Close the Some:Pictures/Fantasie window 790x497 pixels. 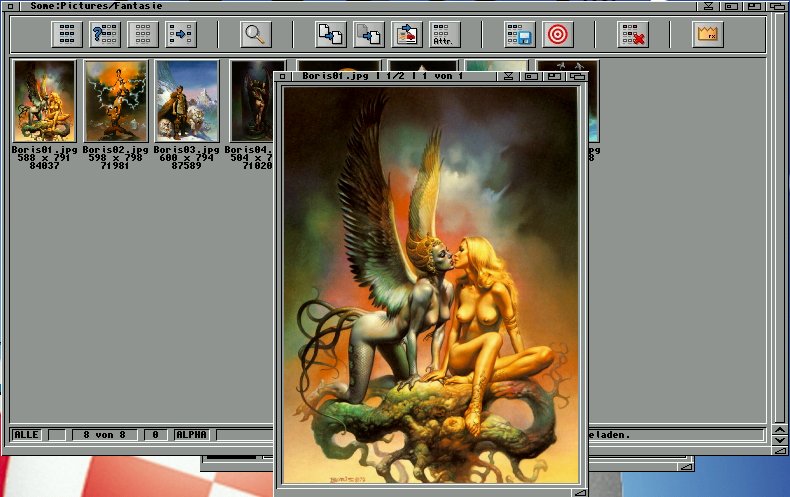pyautogui.click(x=10, y=6)
